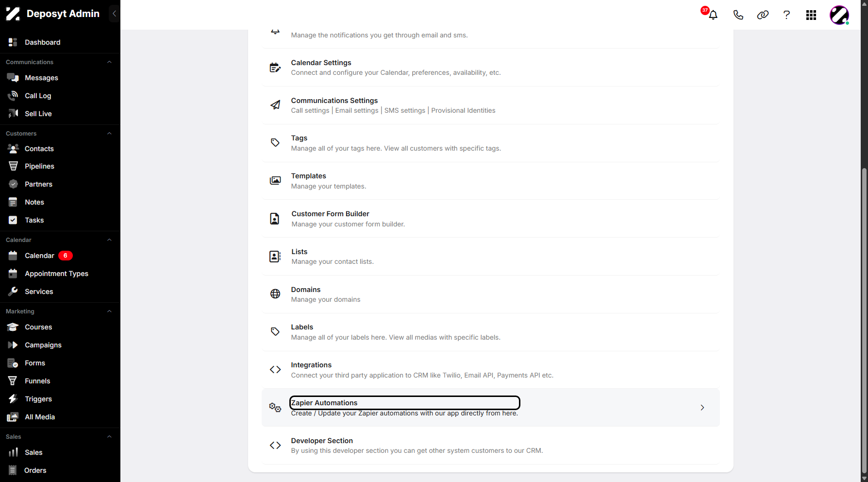The image size is (868, 482).
Task: Open the Integrations settings title
Action: pos(311,365)
